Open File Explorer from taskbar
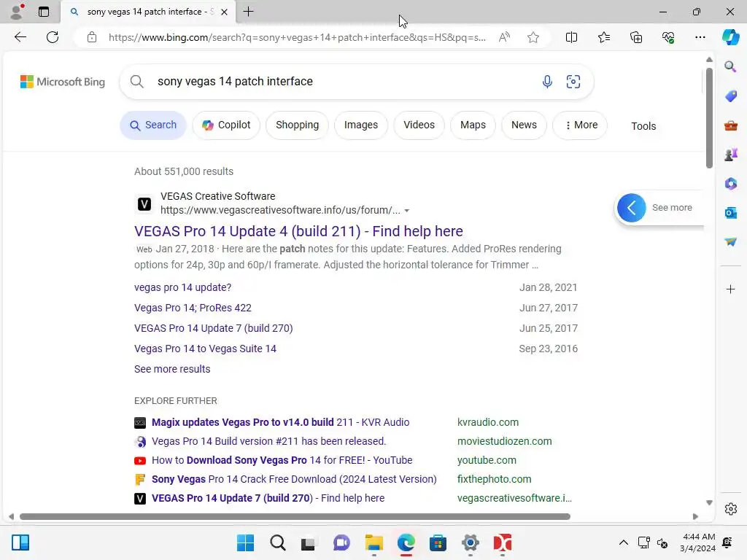Screen dimensions: 747x560 point(374,542)
